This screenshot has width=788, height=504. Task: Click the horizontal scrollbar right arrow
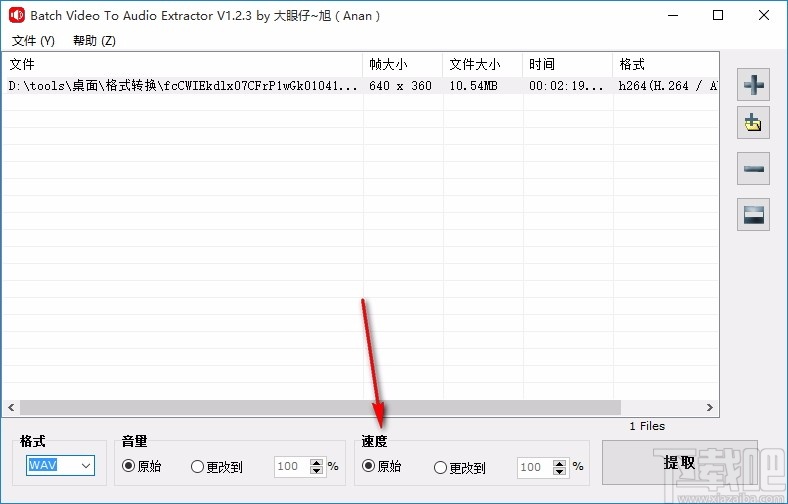tap(710, 408)
